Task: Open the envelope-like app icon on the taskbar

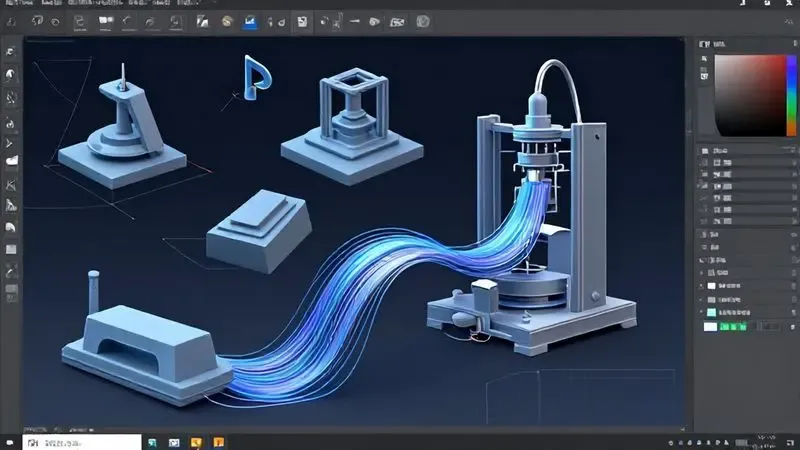Action: point(174,443)
